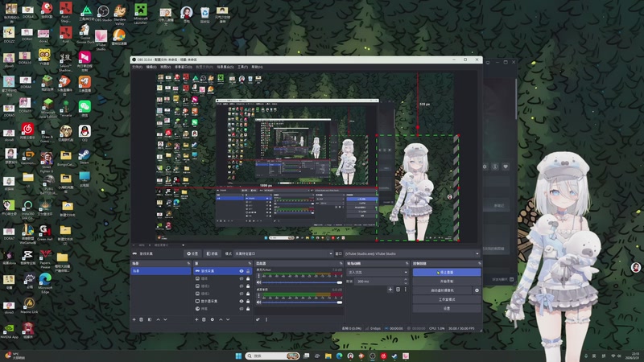
Task: Toggle visibility of the second source row
Action: [242, 278]
